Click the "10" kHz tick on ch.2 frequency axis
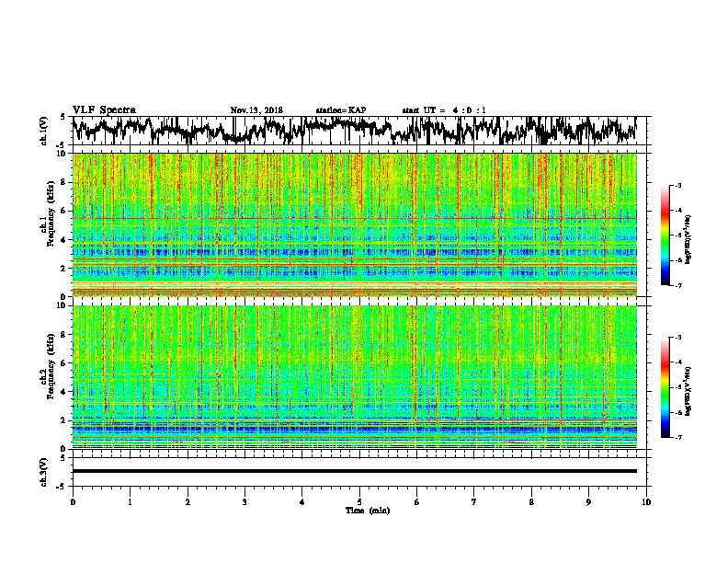The width and height of the screenshot is (728, 563). pyautogui.click(x=63, y=305)
